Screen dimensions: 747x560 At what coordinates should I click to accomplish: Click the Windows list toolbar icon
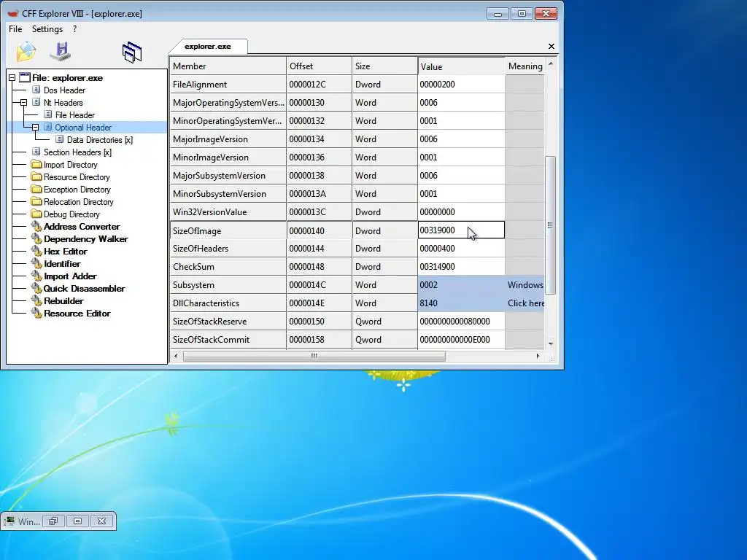(x=132, y=52)
